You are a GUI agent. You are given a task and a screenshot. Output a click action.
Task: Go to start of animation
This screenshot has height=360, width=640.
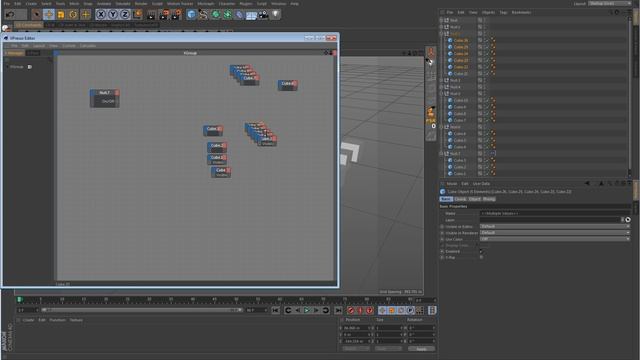[276, 311]
